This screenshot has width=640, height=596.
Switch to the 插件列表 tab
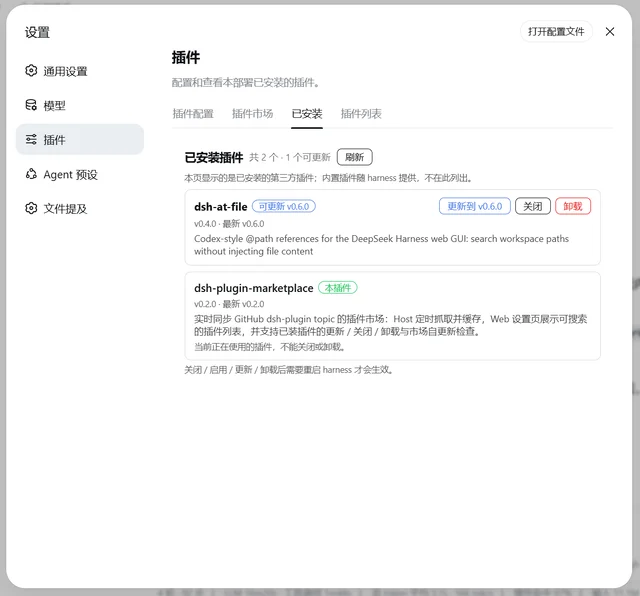pyautogui.click(x=361, y=113)
